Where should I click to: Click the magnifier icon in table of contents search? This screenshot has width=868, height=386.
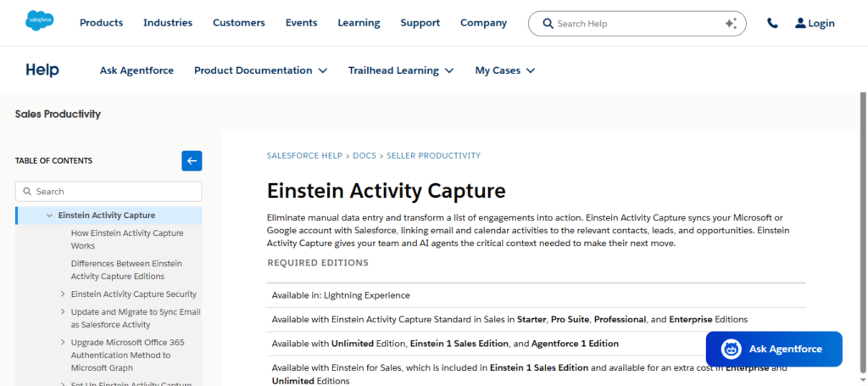click(x=27, y=192)
